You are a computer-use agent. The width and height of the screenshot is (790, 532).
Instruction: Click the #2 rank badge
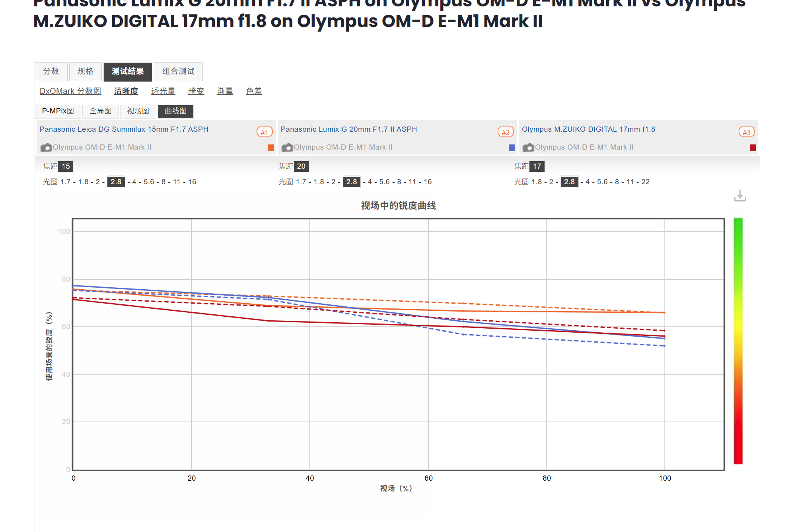tap(506, 132)
